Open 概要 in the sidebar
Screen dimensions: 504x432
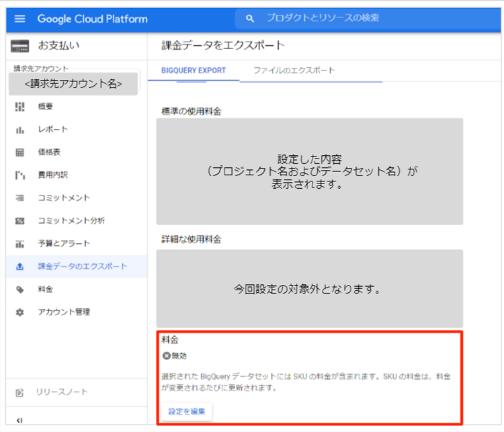tap(45, 107)
